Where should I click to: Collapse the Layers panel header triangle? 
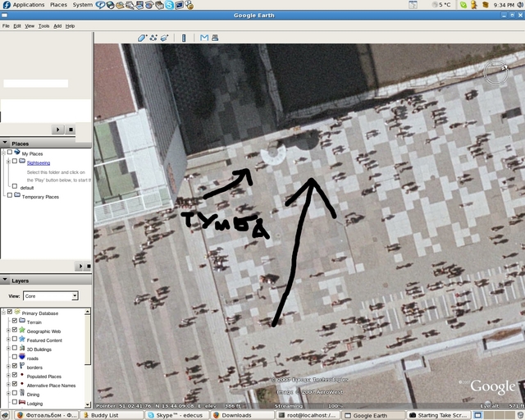point(5,280)
